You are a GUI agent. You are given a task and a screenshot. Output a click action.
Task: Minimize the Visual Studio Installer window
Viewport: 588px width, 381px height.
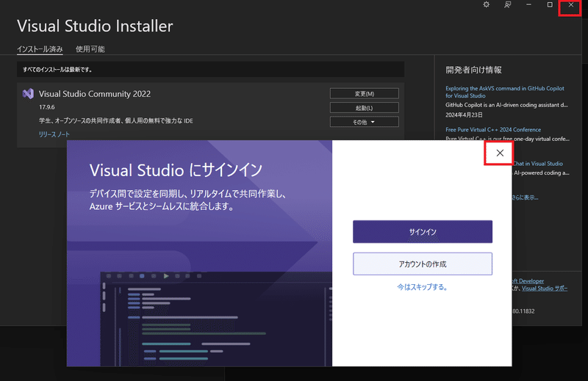[528, 4]
